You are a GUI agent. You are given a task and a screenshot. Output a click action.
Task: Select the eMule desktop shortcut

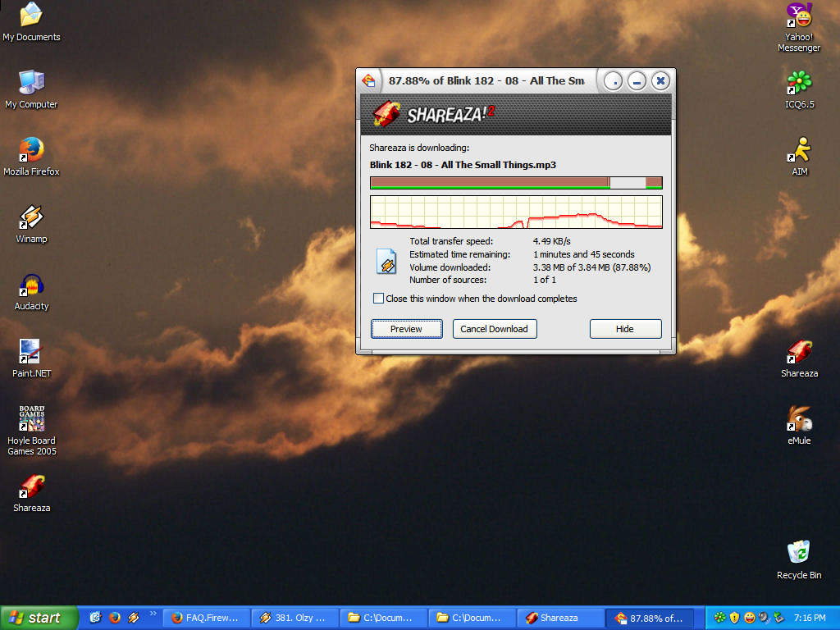coord(799,427)
